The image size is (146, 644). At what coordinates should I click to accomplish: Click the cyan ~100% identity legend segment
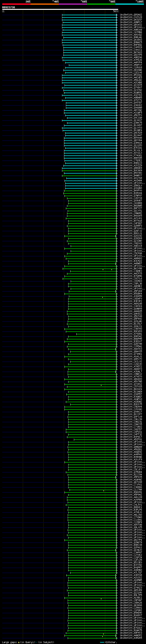[x=130, y=4]
